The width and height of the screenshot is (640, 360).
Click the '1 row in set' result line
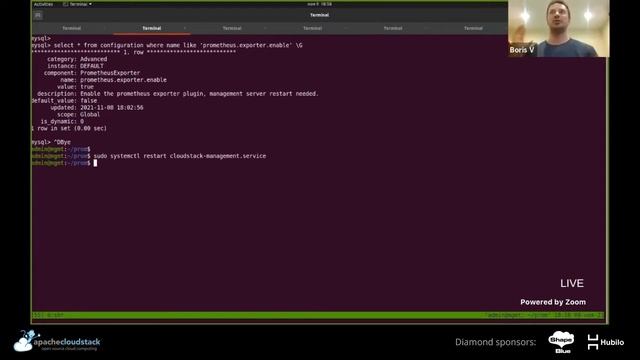[x=69, y=129]
